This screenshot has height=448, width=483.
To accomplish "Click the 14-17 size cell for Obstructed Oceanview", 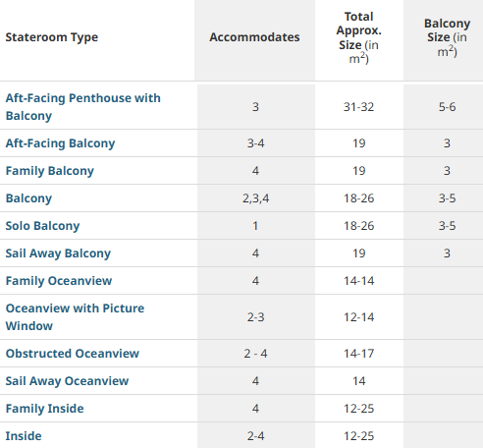I will click(x=359, y=354).
